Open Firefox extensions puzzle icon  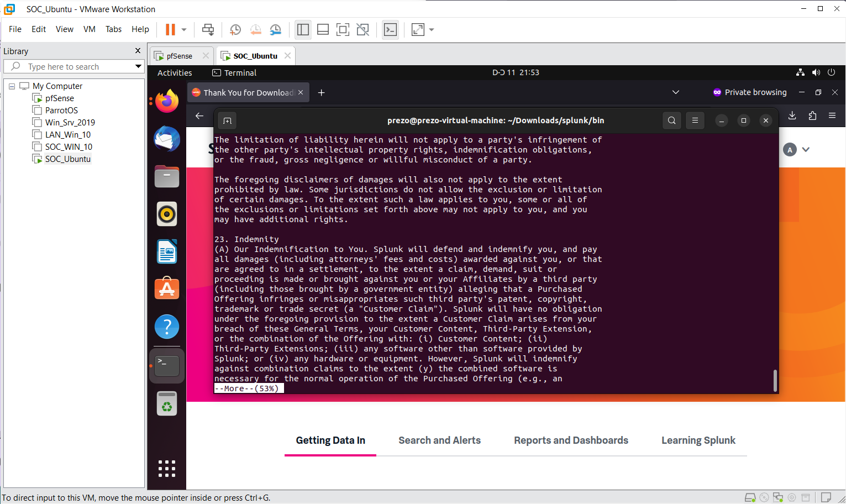coord(812,116)
